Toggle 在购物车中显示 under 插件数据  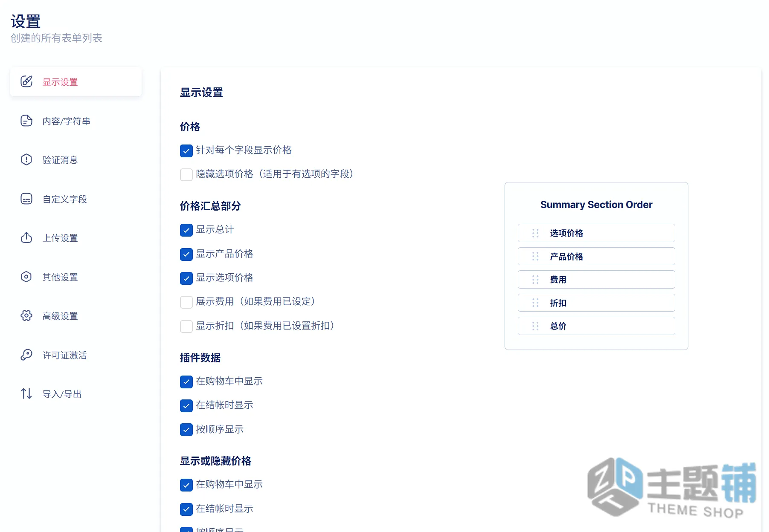tap(186, 382)
